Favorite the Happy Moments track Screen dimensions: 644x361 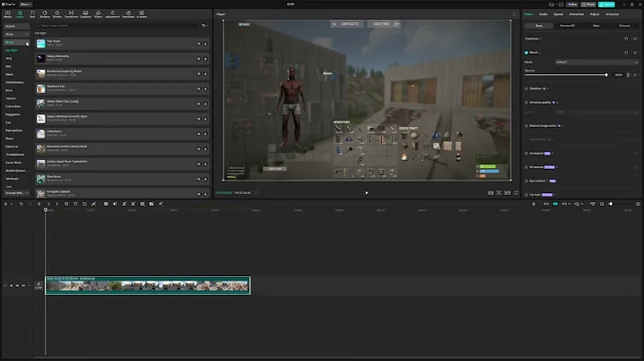coord(199,59)
